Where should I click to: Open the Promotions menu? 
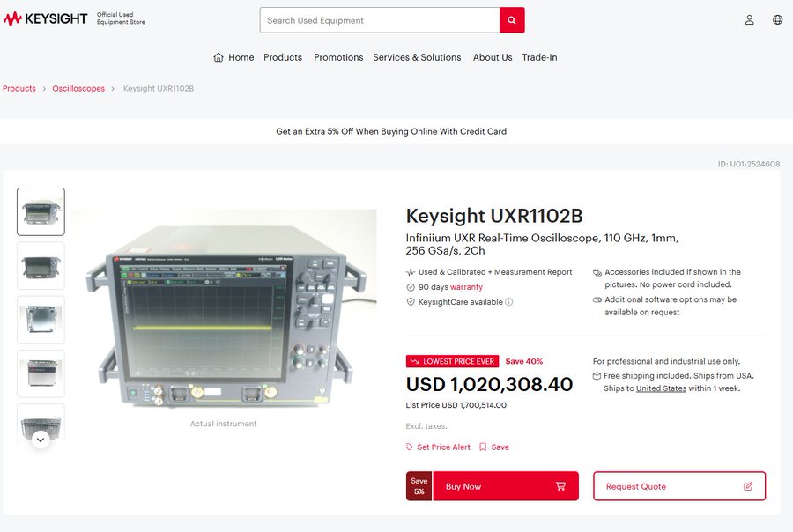tap(338, 57)
